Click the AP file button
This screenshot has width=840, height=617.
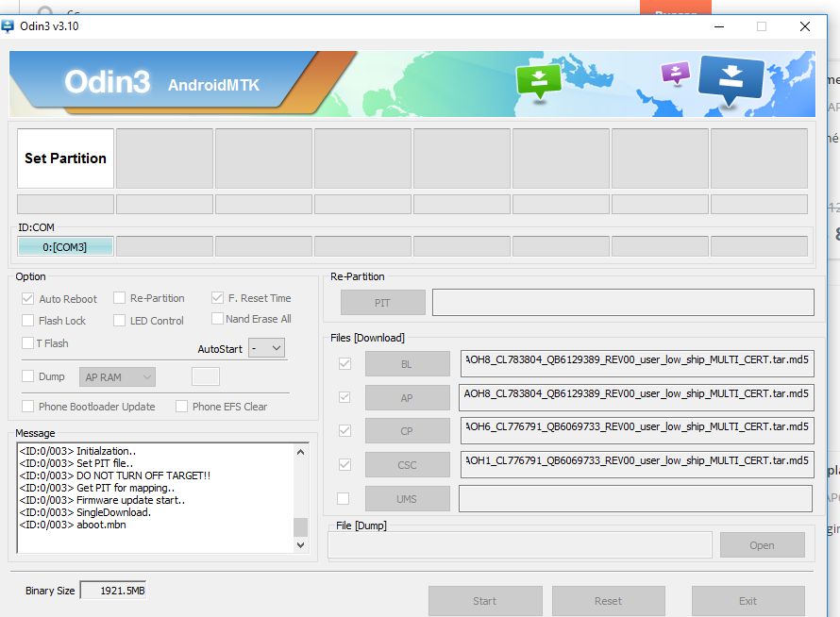[x=407, y=398]
